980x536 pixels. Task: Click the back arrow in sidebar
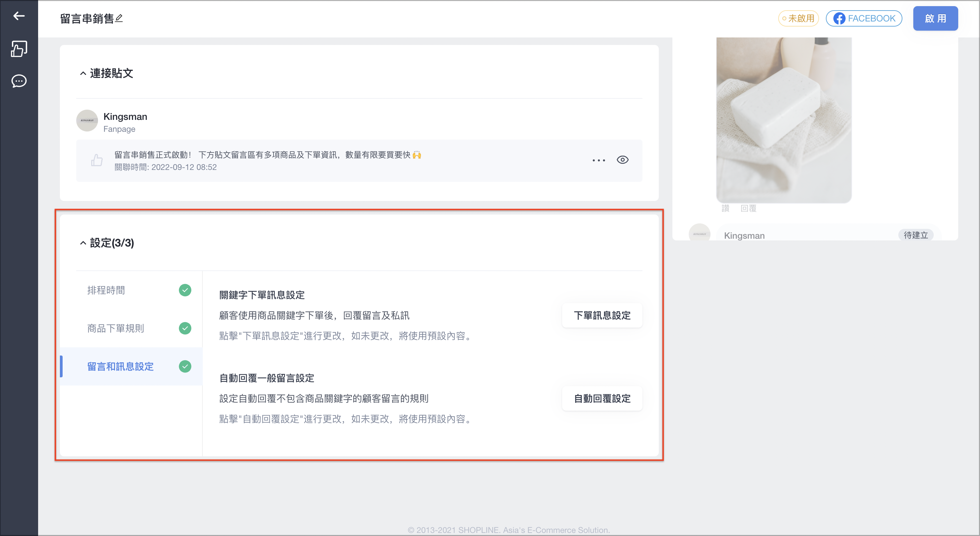point(19,16)
